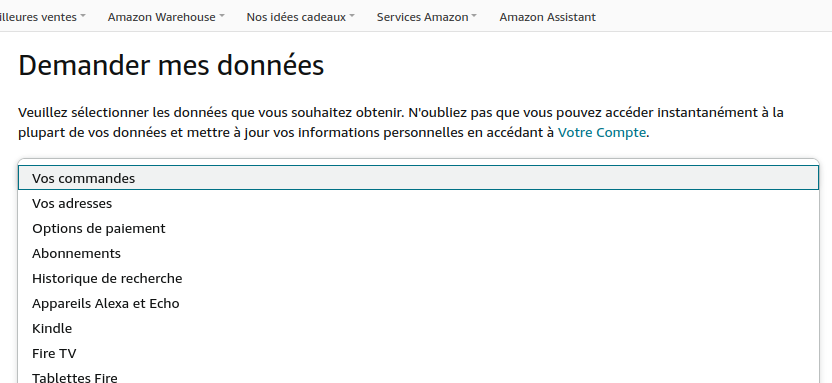Pick the Abonnements option

[x=418, y=253]
